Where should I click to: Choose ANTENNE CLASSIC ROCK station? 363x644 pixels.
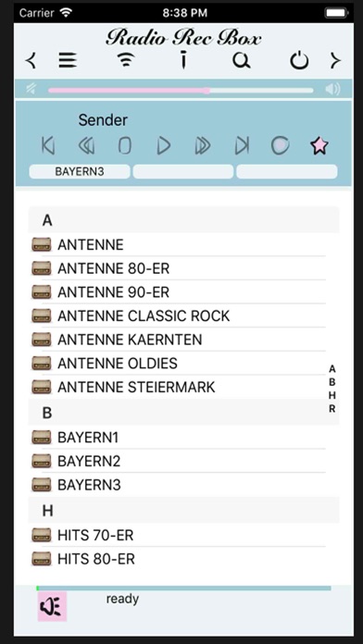[x=183, y=316]
